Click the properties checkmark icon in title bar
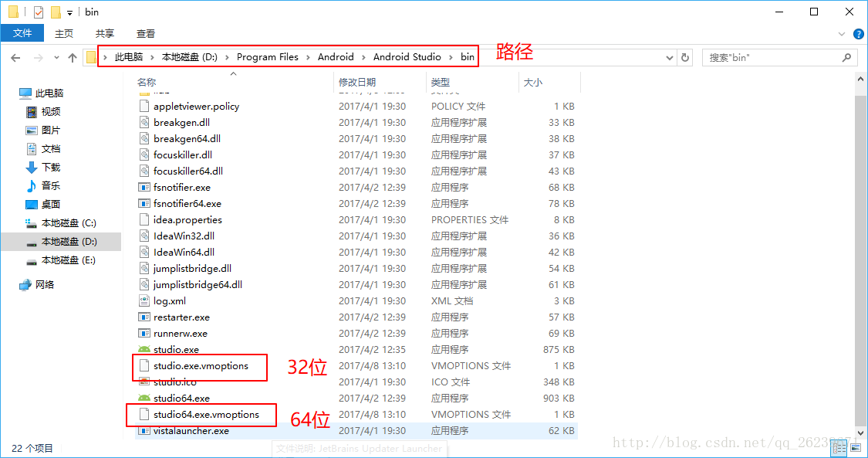 tap(39, 12)
